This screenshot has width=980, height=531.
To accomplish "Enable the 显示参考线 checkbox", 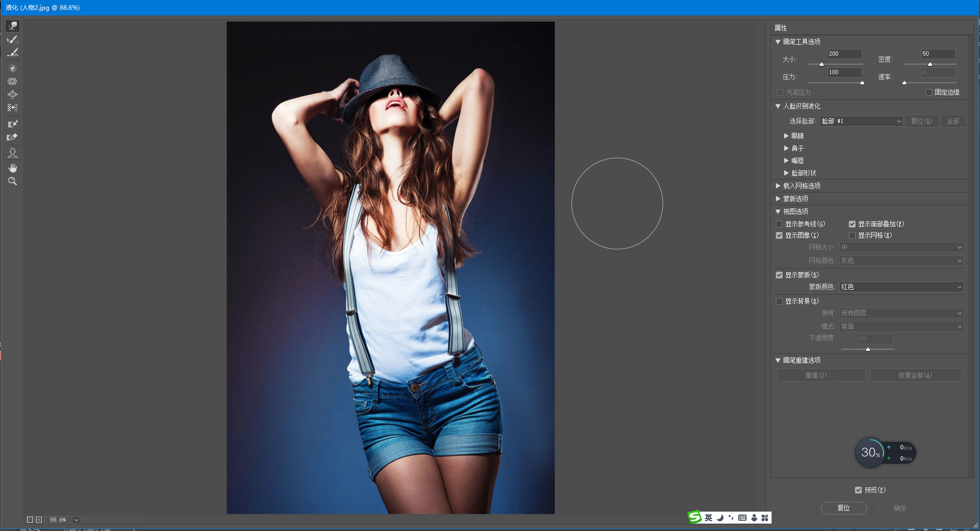I will coord(779,224).
